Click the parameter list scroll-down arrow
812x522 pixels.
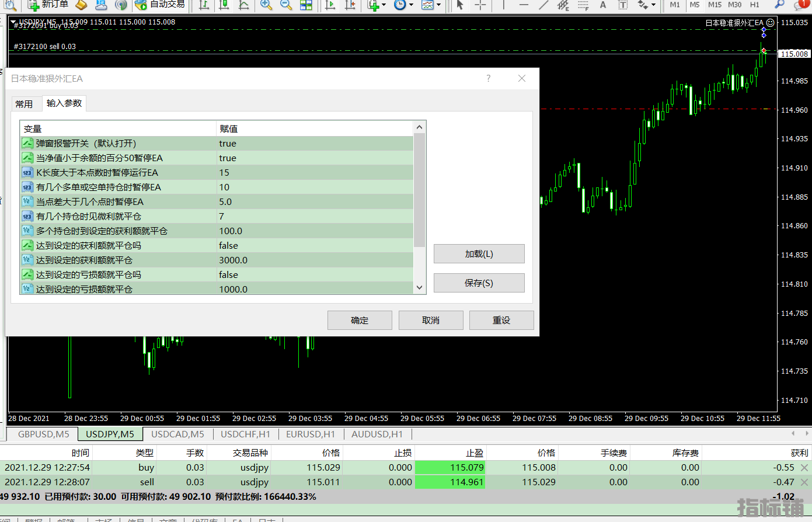pos(419,287)
